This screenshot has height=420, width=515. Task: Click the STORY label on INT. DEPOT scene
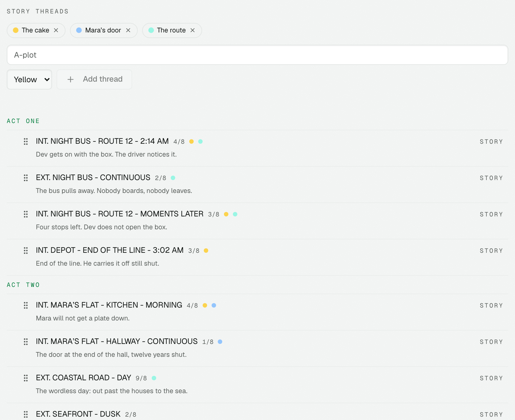click(x=491, y=251)
